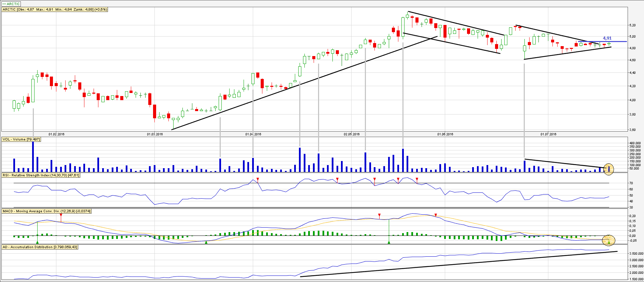Click the yellow highlight circle in the MACD panel
644x282 pixels.
click(608, 240)
